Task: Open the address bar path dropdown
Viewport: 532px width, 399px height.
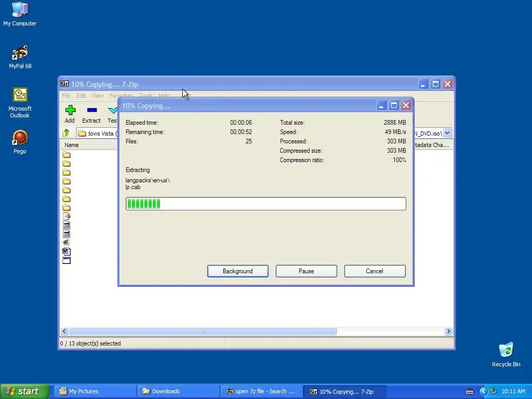Action: coord(447,134)
